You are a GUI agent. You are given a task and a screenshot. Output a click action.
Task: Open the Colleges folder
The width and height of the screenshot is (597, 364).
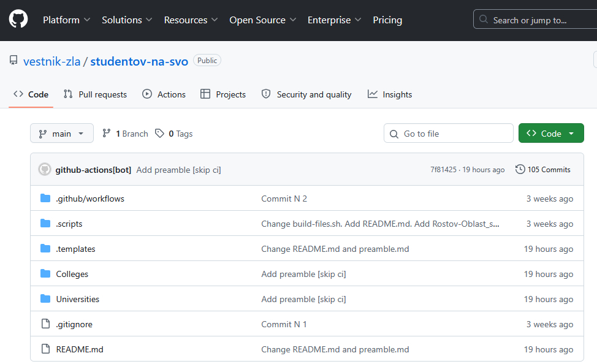pyautogui.click(x=72, y=274)
